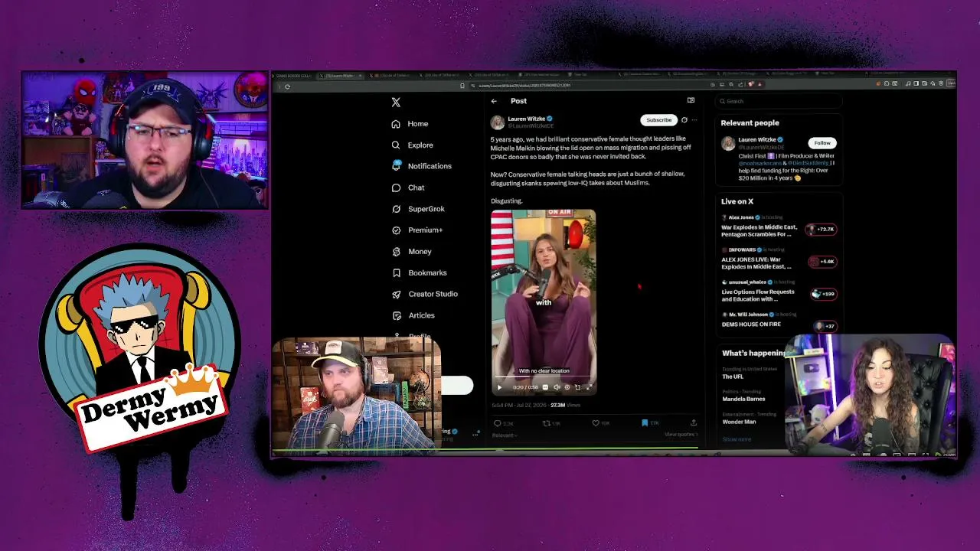Select the active Lauren Witzke browser tab
The width and height of the screenshot is (980, 551).
(341, 76)
